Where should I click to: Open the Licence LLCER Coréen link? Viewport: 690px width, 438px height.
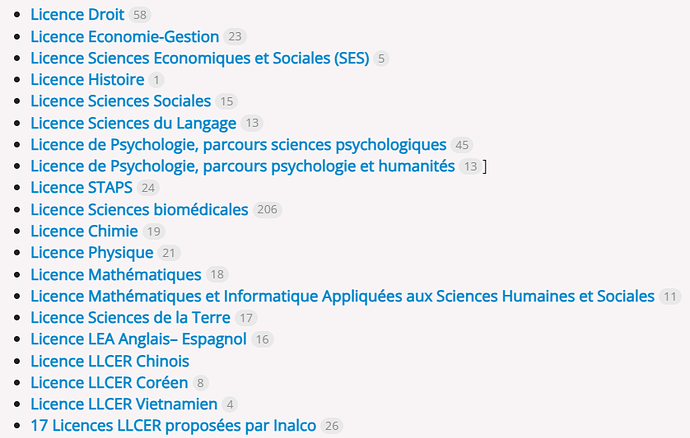[x=109, y=383]
